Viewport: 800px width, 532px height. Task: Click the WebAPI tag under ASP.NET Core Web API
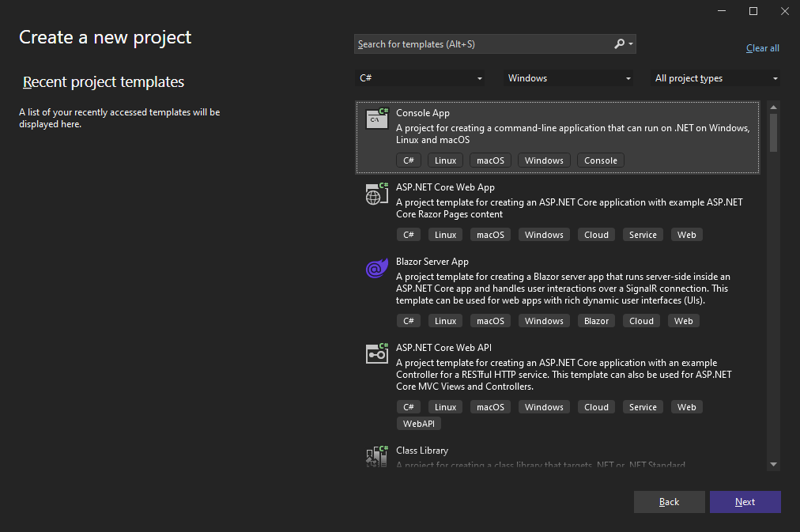(x=419, y=424)
